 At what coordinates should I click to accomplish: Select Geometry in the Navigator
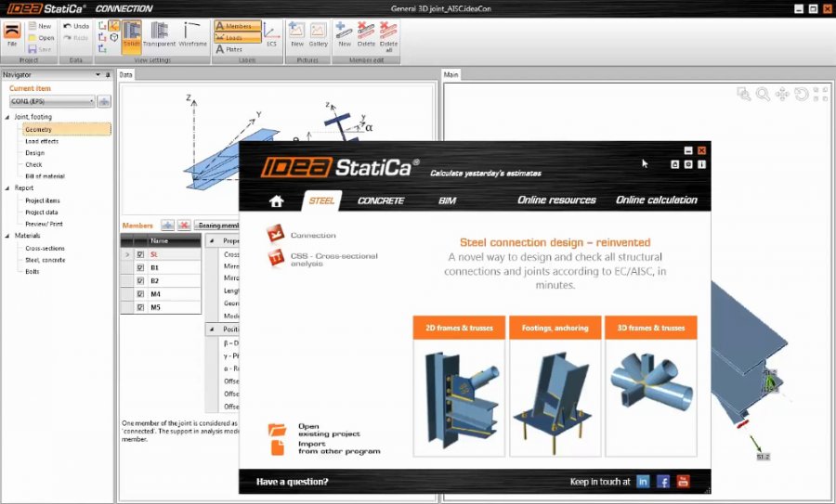[x=67, y=129]
